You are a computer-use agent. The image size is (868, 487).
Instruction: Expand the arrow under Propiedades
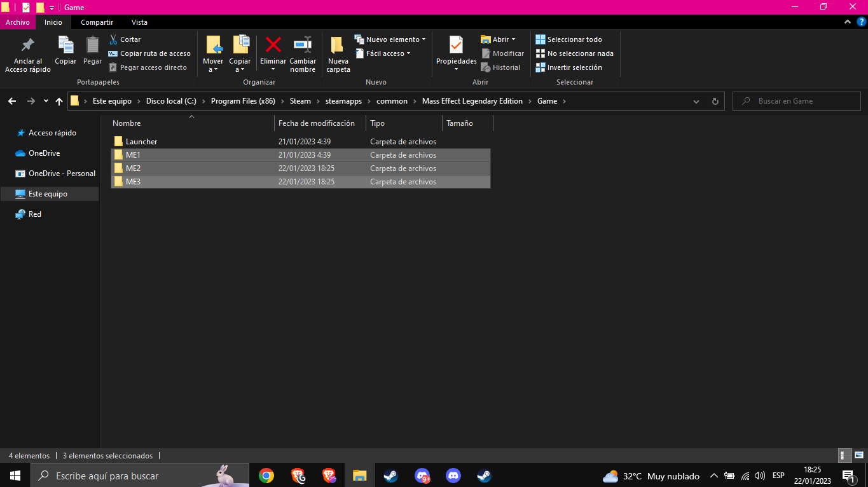point(456,69)
